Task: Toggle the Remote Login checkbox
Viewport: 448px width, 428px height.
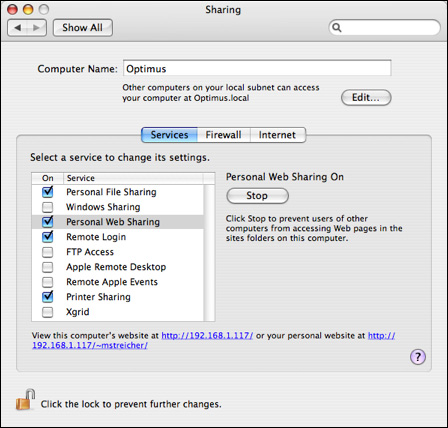Action: coord(48,237)
